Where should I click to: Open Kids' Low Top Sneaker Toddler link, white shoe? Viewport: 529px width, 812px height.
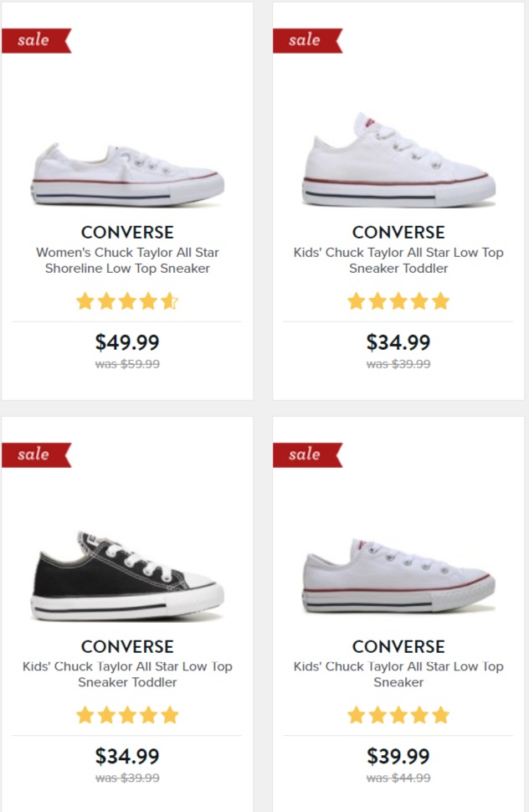coord(398,260)
